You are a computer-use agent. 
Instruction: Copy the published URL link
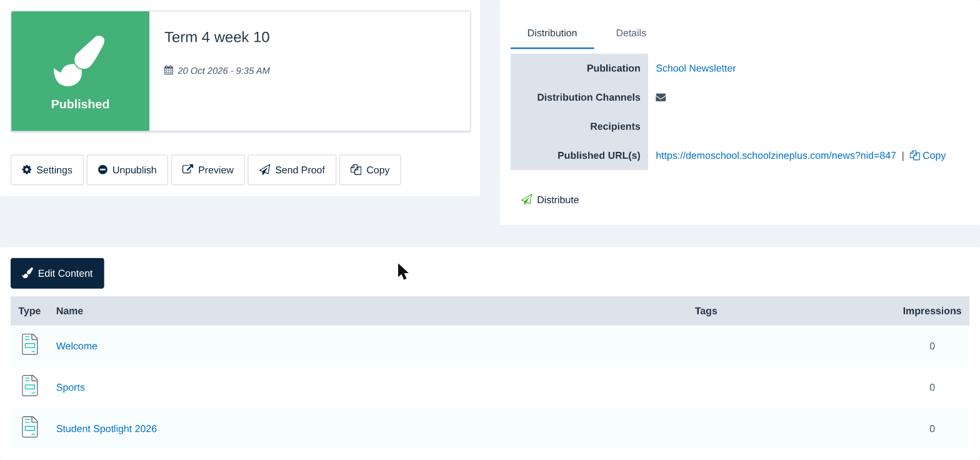(x=927, y=156)
